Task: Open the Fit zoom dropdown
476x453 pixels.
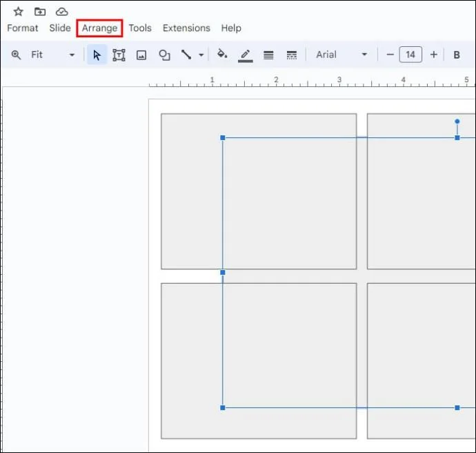Action: pyautogui.click(x=52, y=55)
